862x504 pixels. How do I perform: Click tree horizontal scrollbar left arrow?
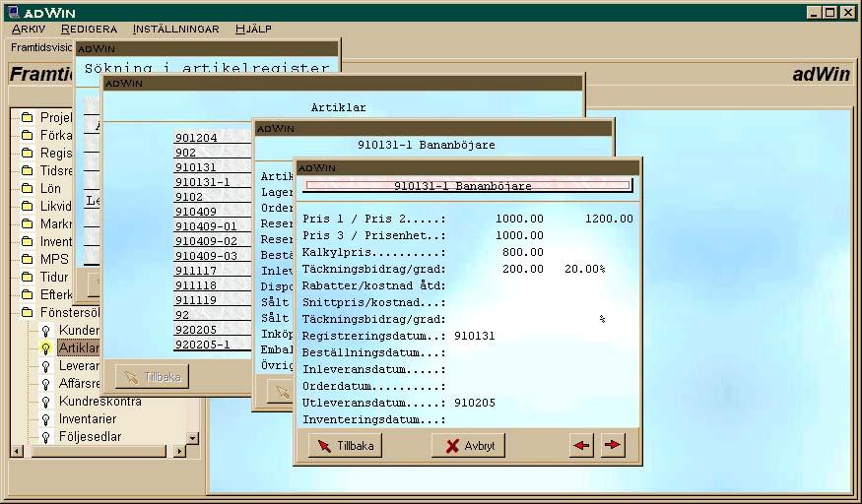(x=17, y=451)
